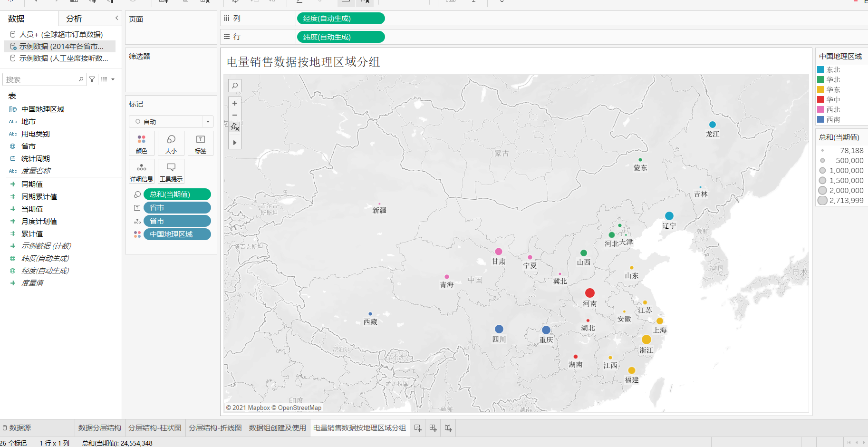Image resolution: width=868 pixels, height=447 pixels.
Task: Select the 地市 dimension field
Action: [x=29, y=122]
